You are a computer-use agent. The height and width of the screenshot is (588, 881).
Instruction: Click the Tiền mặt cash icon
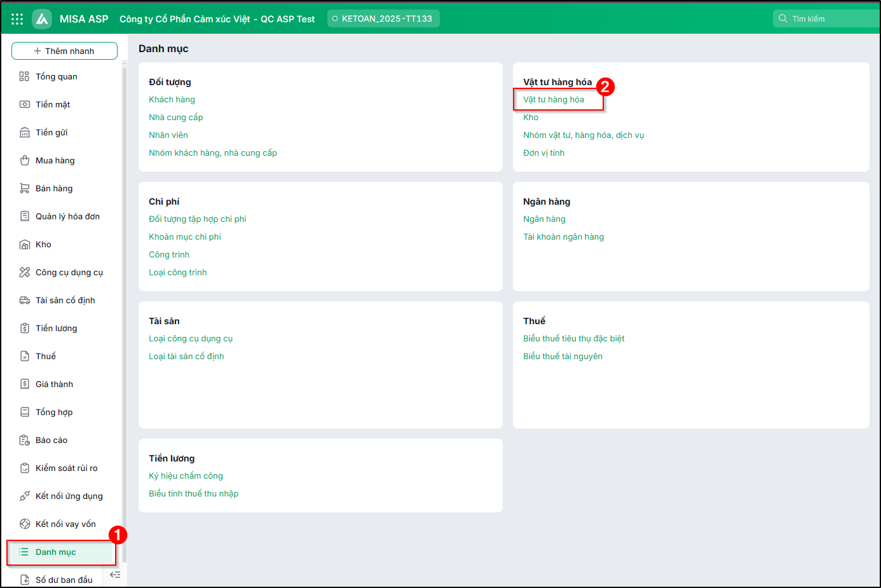click(x=24, y=104)
